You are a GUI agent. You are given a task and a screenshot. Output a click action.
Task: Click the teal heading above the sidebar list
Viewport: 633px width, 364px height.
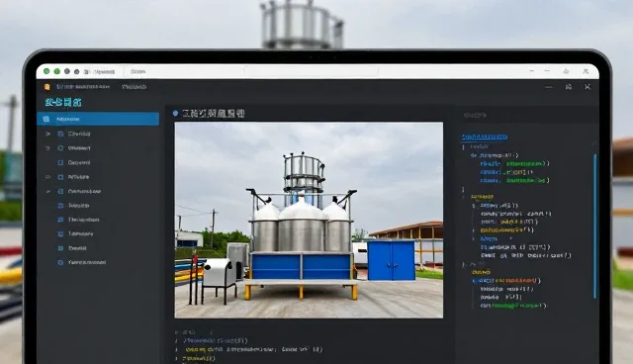click(x=63, y=102)
